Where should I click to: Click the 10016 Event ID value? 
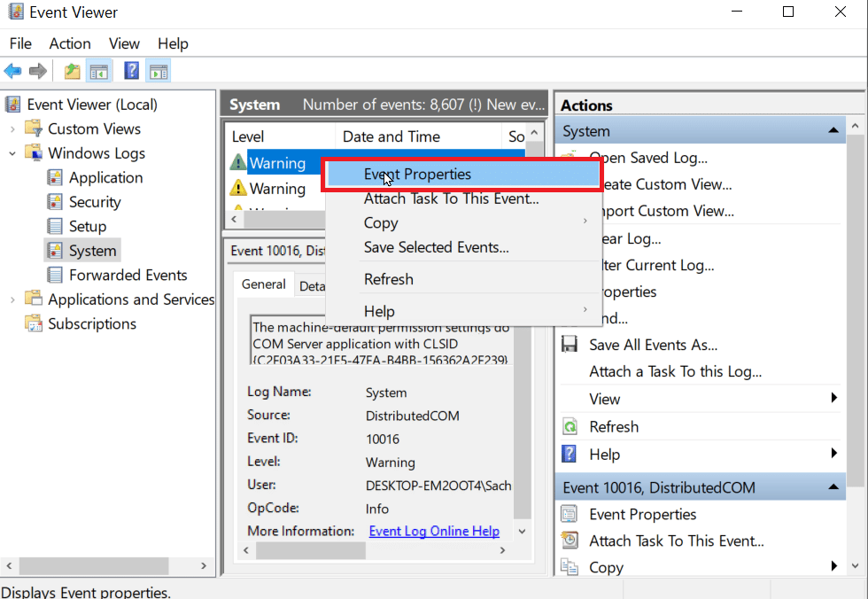[x=382, y=439]
